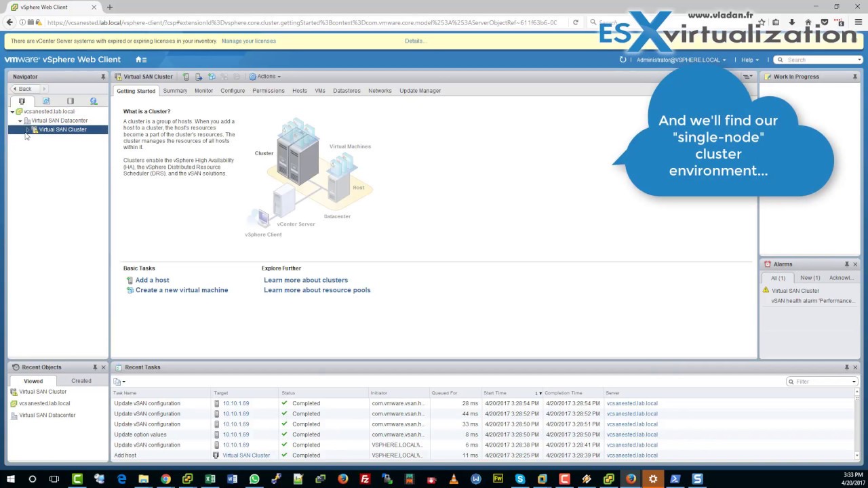Close the Alarms panel
868x488 pixels.
click(855, 264)
